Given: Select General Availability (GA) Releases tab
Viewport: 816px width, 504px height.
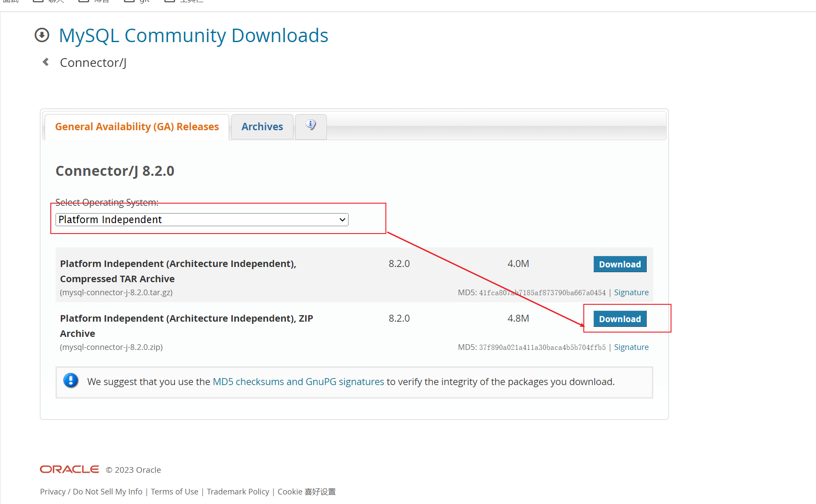Looking at the screenshot, I should point(137,127).
